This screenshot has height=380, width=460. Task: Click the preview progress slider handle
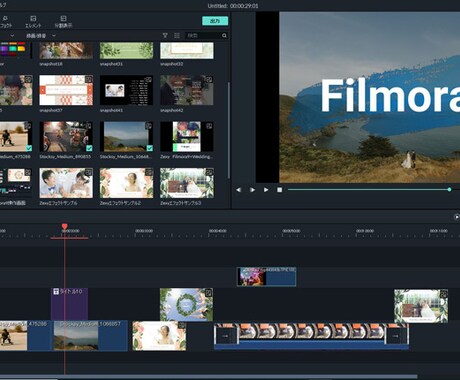(x=449, y=189)
